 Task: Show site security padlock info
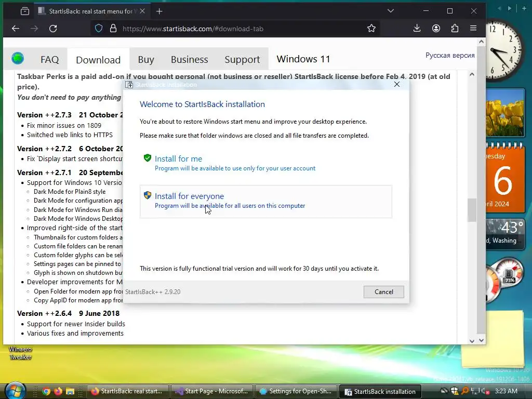pyautogui.click(x=113, y=29)
